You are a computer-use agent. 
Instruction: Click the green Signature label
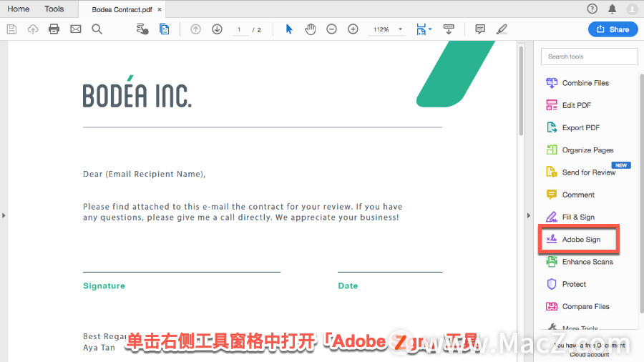click(104, 286)
